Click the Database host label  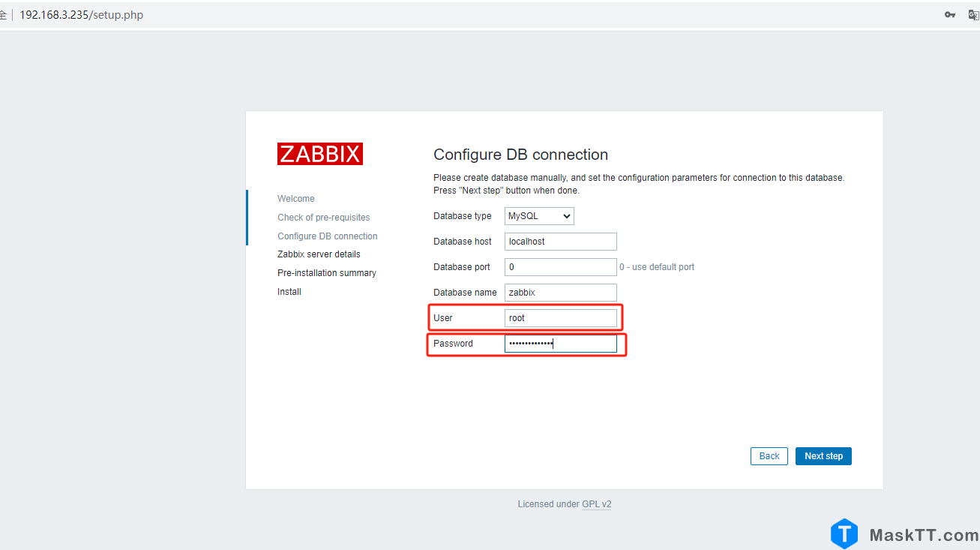click(463, 242)
